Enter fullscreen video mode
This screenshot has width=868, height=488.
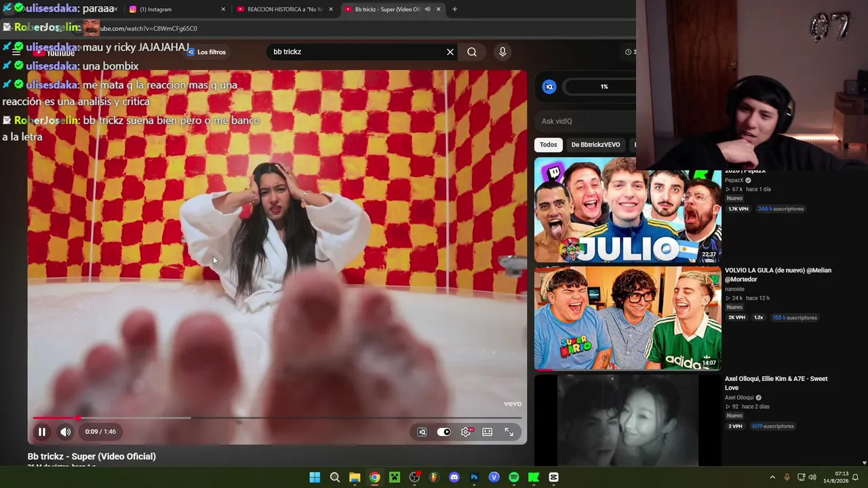pyautogui.click(x=509, y=432)
